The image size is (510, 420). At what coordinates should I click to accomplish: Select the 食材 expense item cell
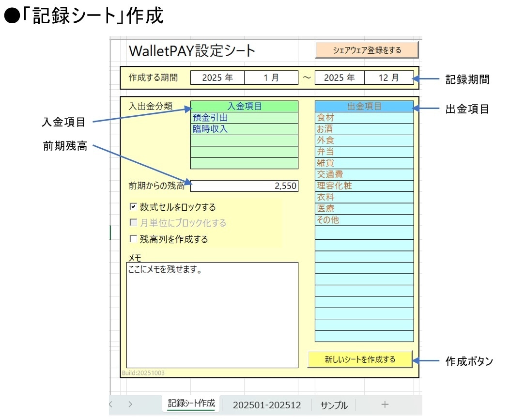pyautogui.click(x=364, y=118)
